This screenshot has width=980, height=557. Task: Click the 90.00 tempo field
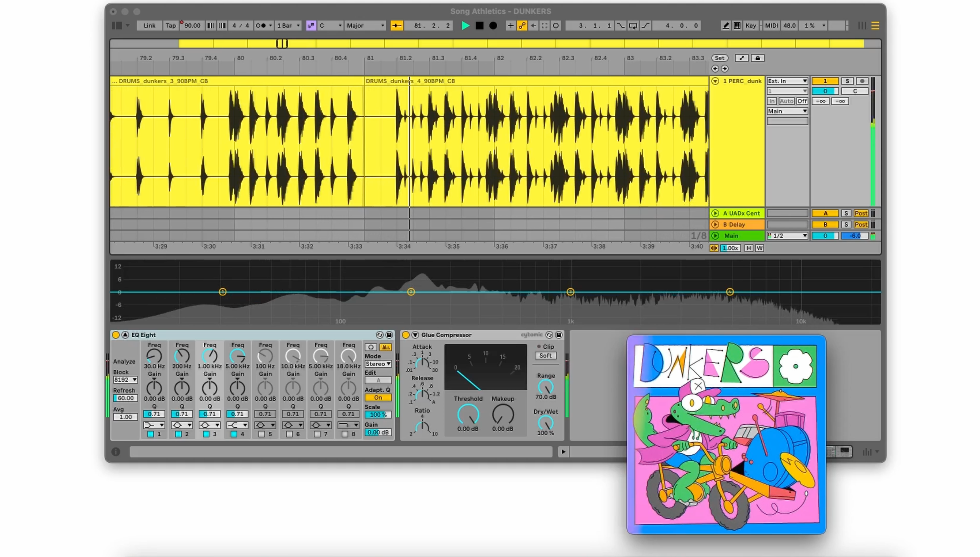(192, 26)
